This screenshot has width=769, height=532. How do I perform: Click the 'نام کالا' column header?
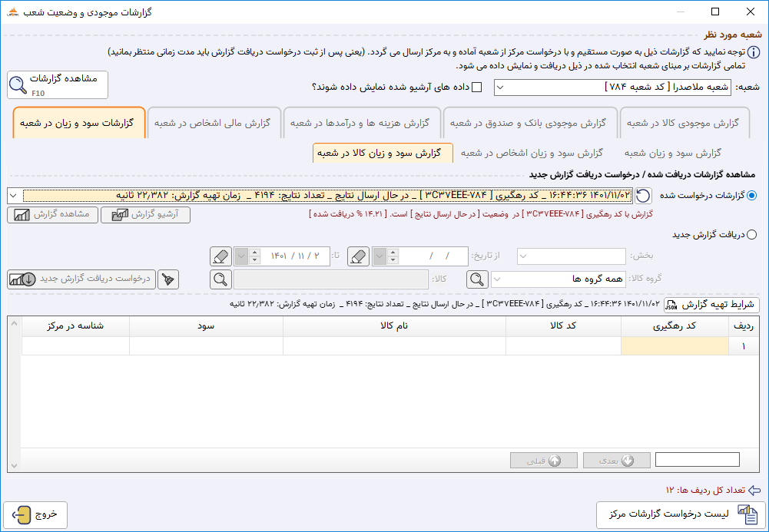pyautogui.click(x=394, y=326)
